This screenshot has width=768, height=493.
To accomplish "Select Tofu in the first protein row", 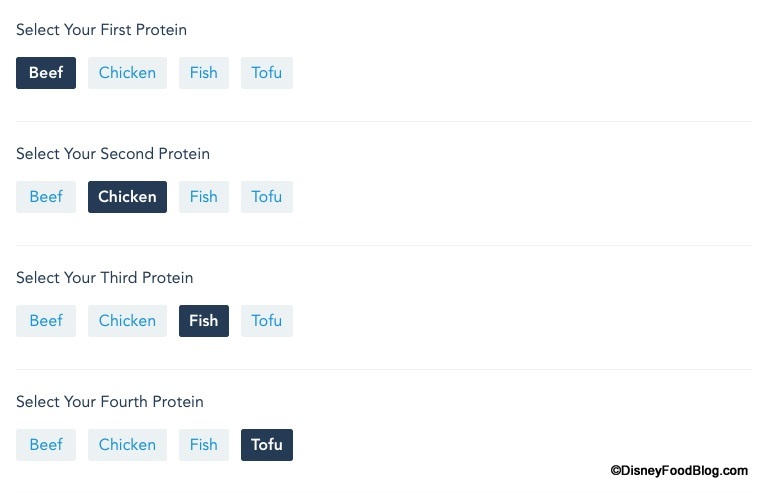I will coord(266,73).
